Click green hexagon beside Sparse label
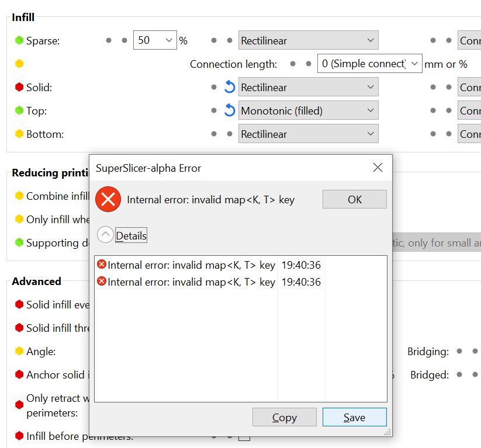The width and height of the screenshot is (481, 448). tap(19, 40)
